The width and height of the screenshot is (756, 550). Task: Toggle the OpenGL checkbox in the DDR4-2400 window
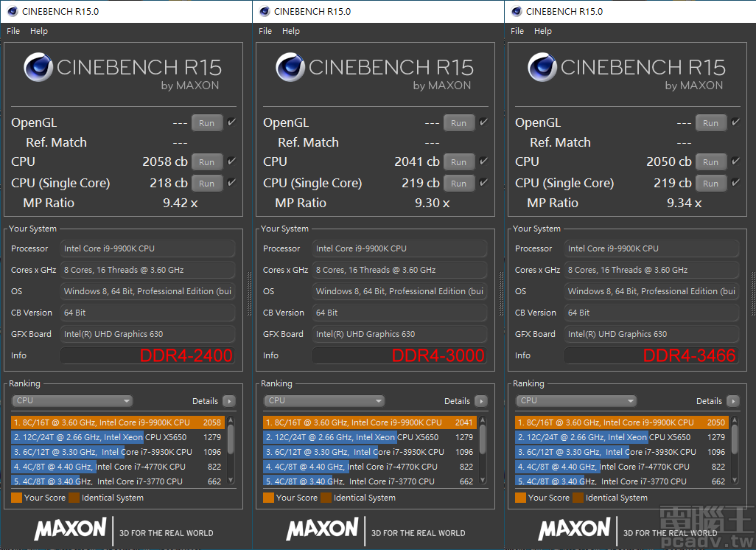pyautogui.click(x=231, y=122)
